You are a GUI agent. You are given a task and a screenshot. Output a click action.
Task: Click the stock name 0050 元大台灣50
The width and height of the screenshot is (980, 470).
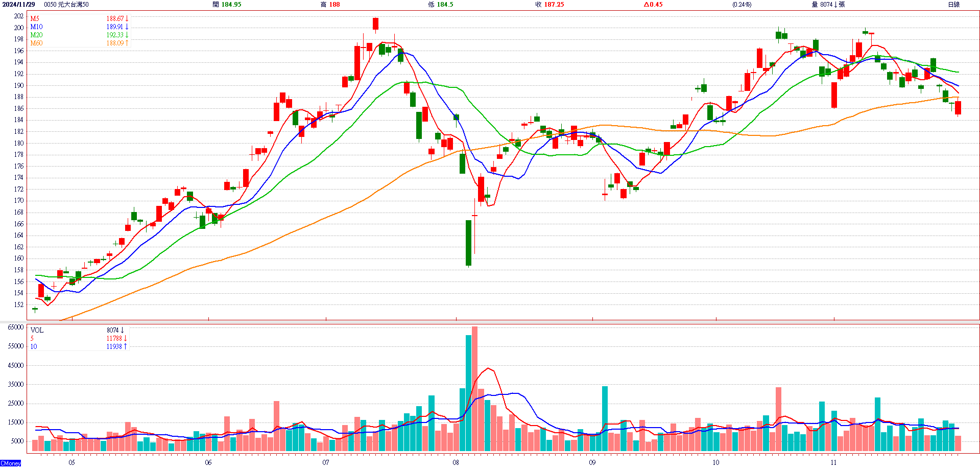click(66, 5)
